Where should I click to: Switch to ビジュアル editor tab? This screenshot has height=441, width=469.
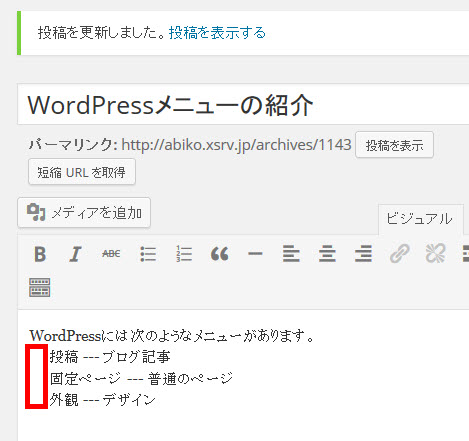(420, 219)
